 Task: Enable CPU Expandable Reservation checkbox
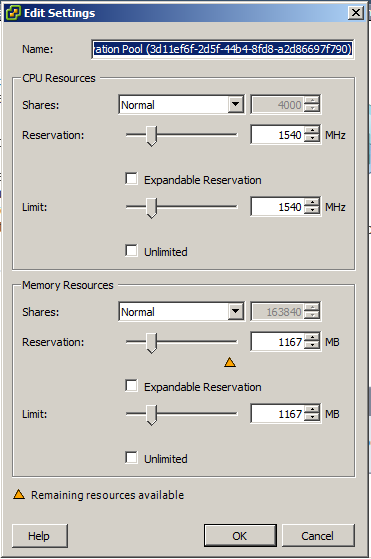tap(132, 179)
